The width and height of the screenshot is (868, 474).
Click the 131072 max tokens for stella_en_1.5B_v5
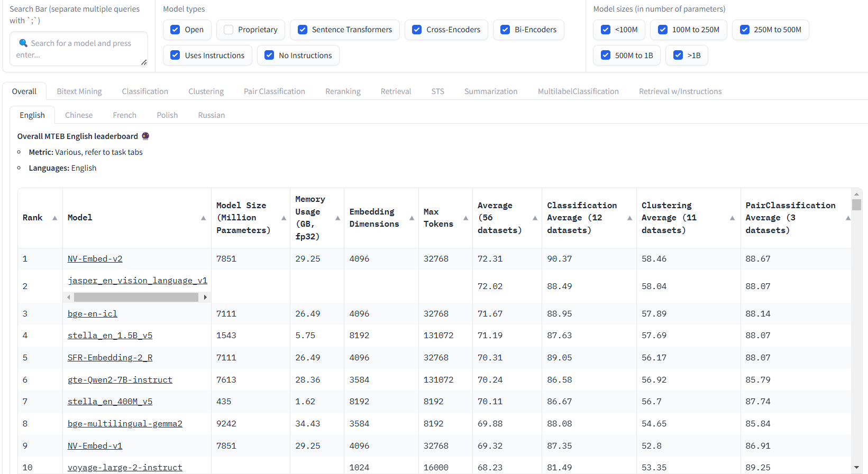(x=438, y=336)
